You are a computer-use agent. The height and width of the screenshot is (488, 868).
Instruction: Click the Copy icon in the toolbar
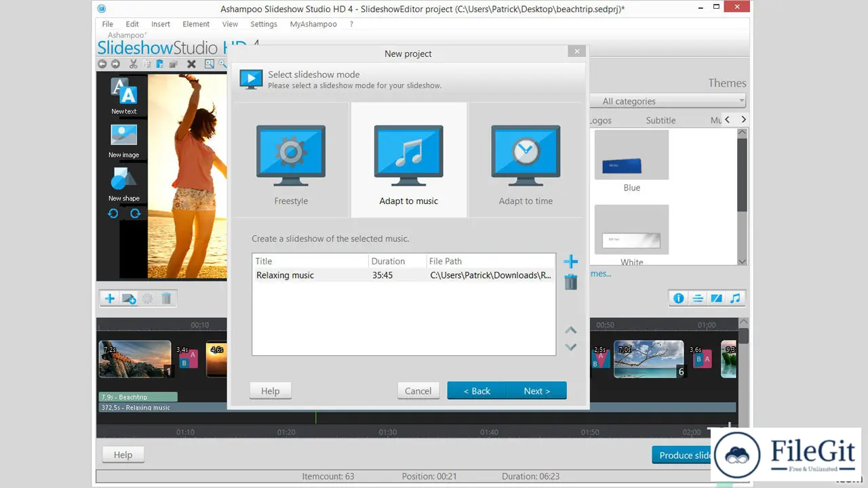point(147,64)
